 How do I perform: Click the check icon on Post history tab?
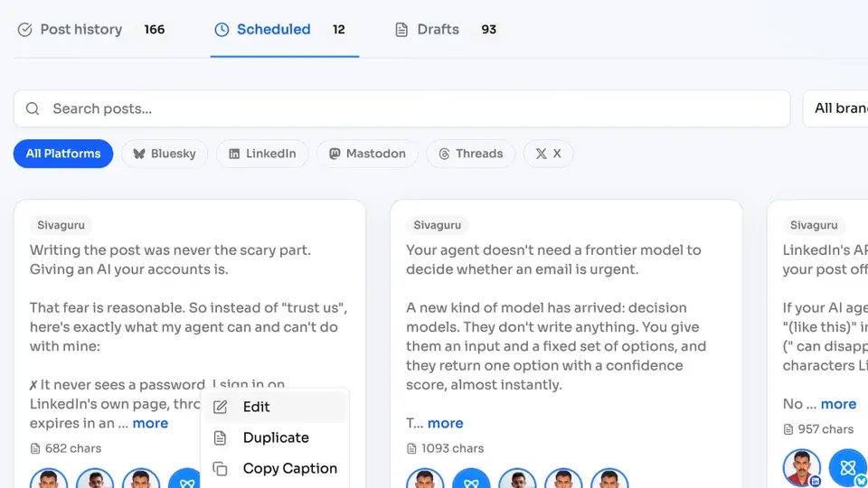tap(25, 29)
